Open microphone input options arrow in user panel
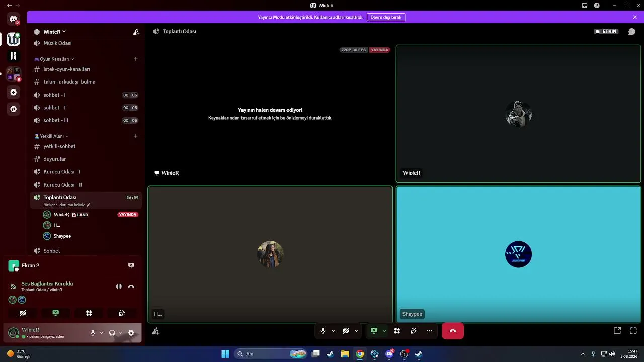 [x=101, y=333]
